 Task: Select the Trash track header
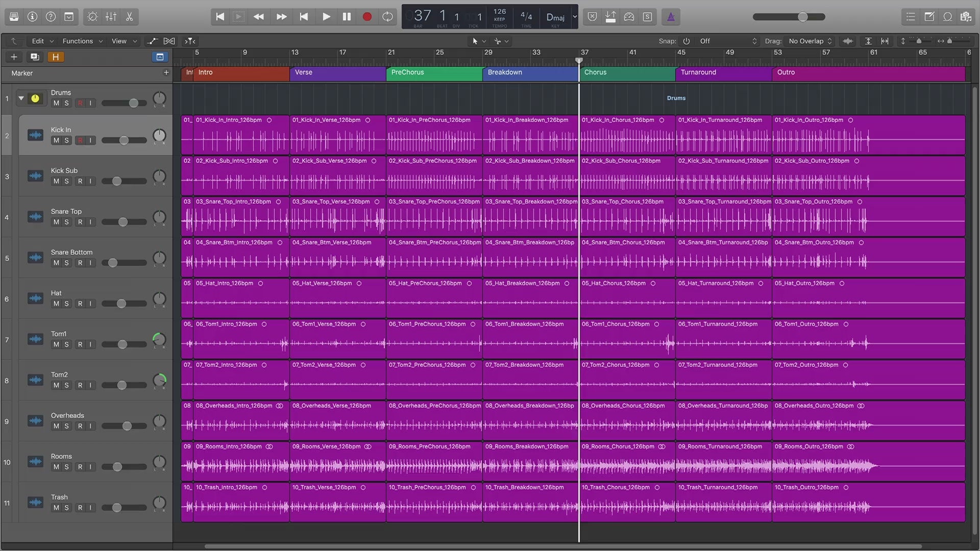click(x=95, y=503)
